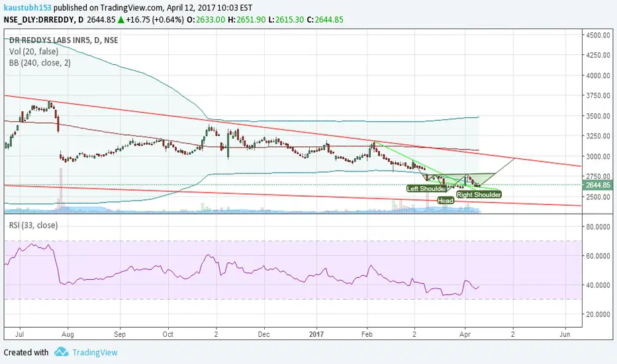The height and width of the screenshot is (364, 617).
Task: Click the Created with caption text
Action: [x=26, y=352]
